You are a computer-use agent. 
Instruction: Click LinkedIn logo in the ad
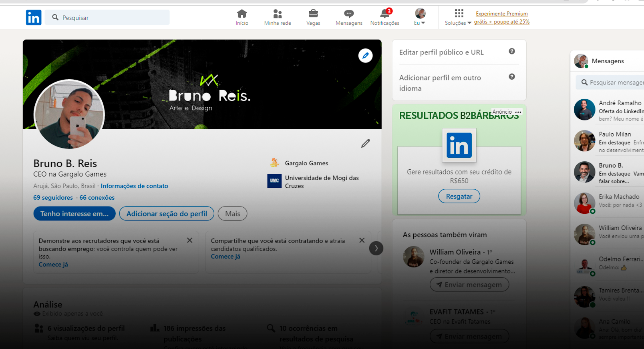tap(459, 145)
